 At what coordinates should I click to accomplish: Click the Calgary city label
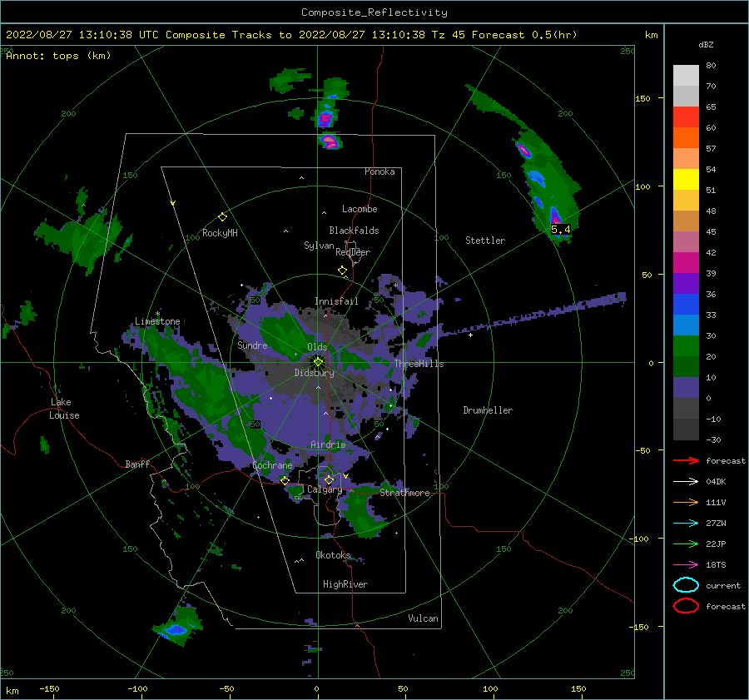325,489
